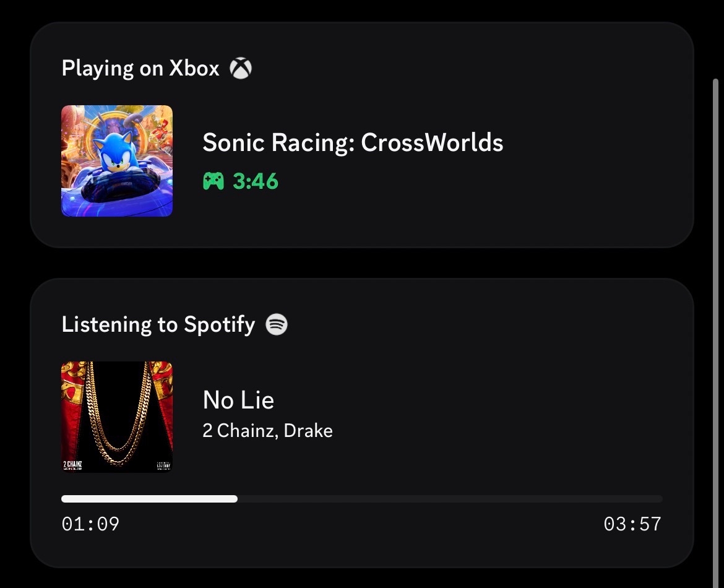Image resolution: width=724 pixels, height=588 pixels.
Task: Click the Spotify logo icon
Action: click(x=277, y=324)
